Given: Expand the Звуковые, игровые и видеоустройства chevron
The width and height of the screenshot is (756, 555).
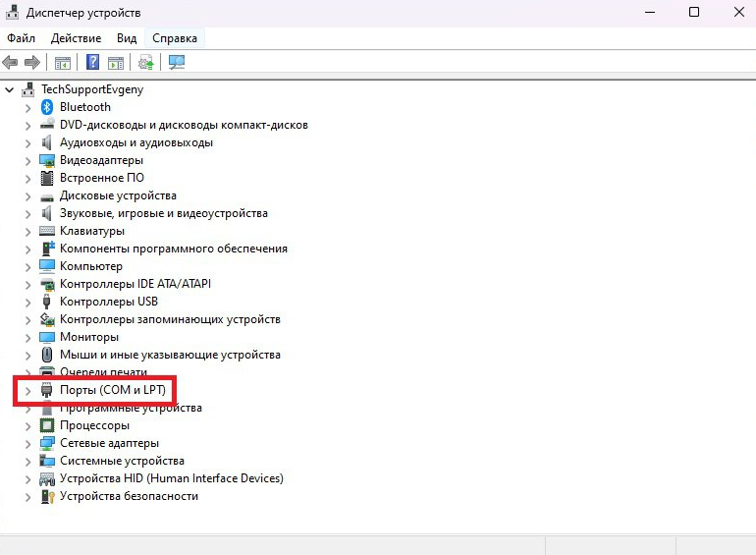Looking at the screenshot, I should [27, 214].
